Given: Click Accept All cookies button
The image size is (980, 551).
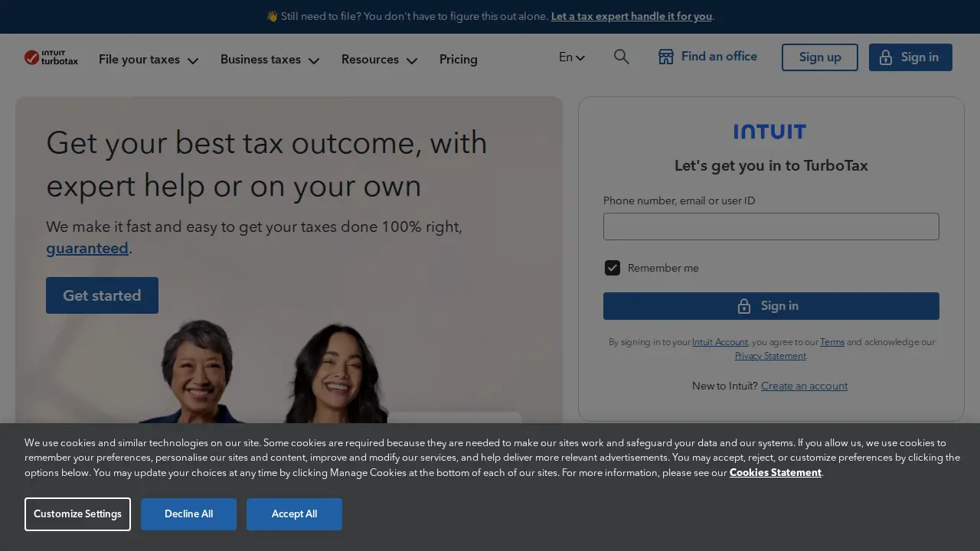Looking at the screenshot, I should pos(294,514).
